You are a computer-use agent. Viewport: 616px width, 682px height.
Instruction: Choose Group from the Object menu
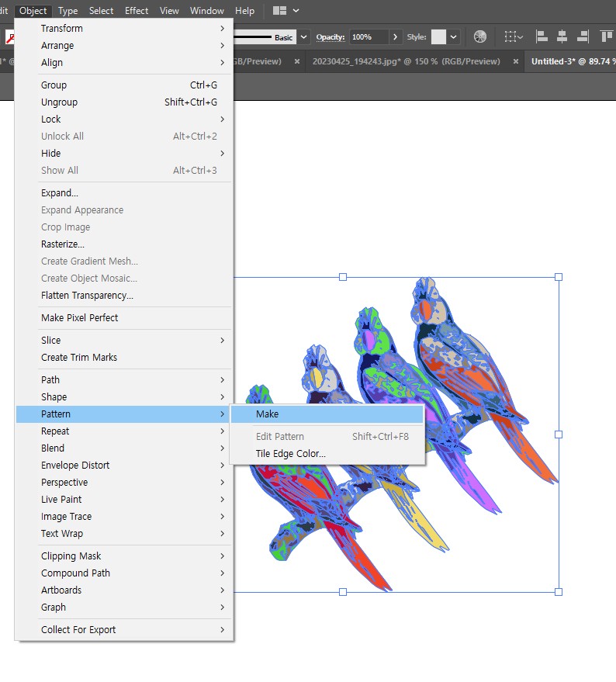click(x=124, y=85)
